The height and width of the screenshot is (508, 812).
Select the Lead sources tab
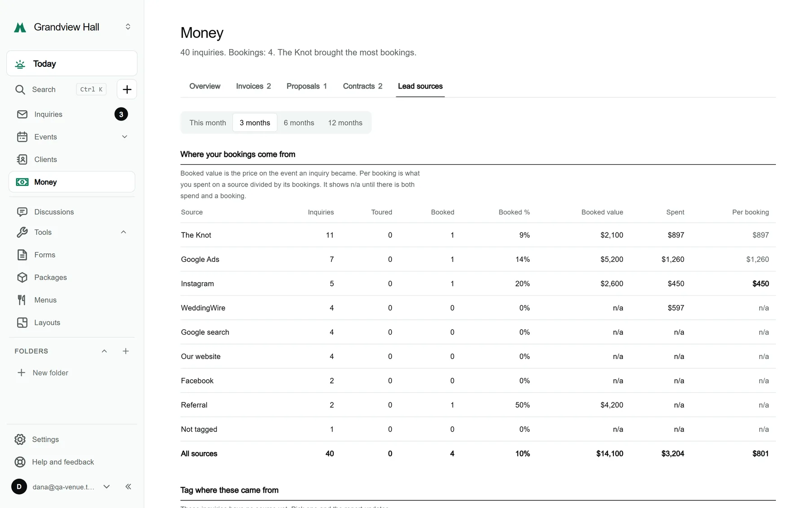tap(420, 86)
